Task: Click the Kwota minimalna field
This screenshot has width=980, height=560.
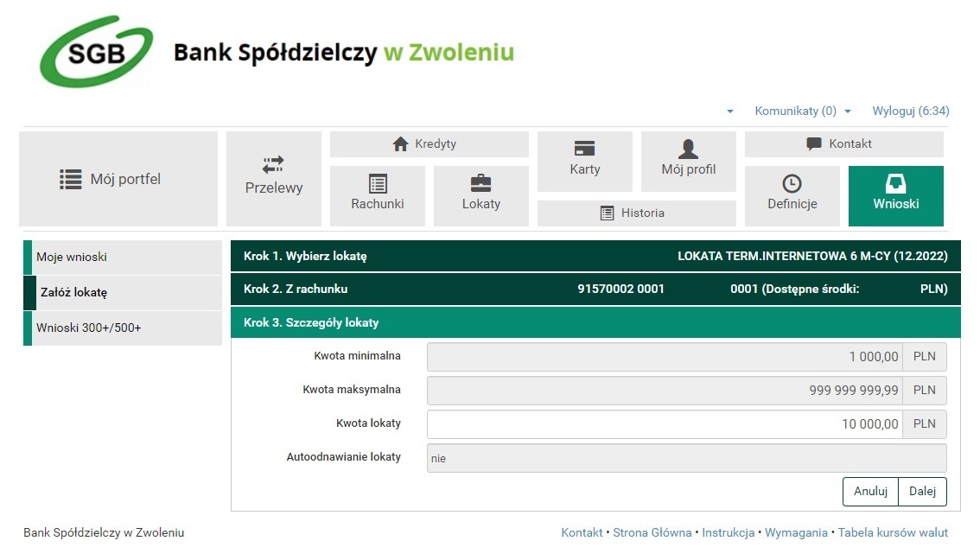Action: click(665, 357)
